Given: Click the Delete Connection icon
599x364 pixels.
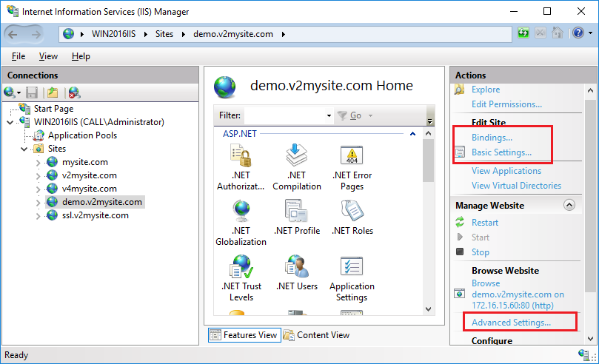Looking at the screenshot, I should pos(75,92).
